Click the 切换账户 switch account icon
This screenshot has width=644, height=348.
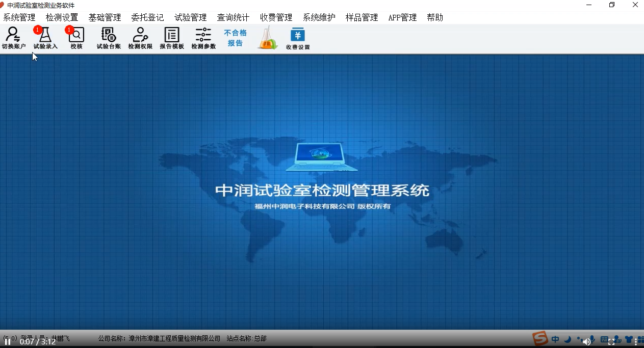(13, 38)
